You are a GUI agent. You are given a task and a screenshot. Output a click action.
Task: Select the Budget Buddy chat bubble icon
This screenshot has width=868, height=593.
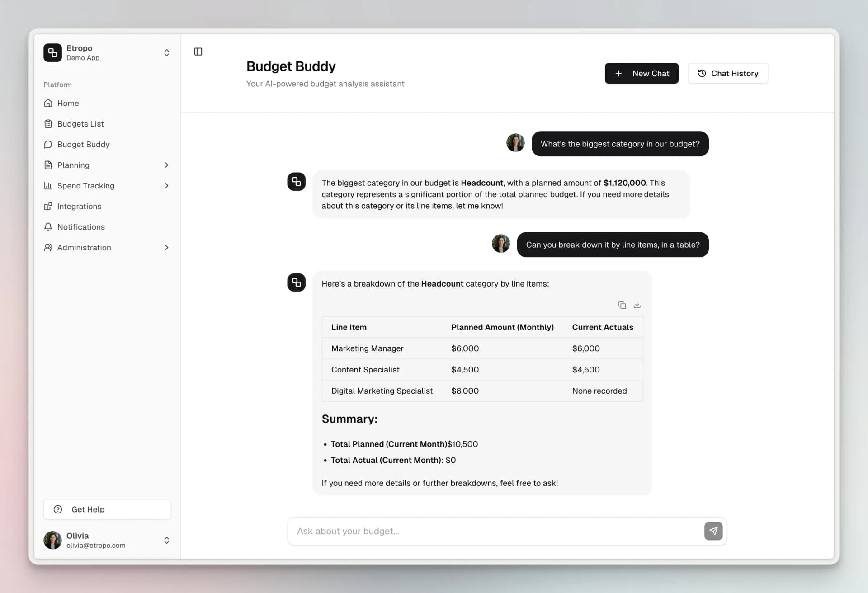(48, 144)
